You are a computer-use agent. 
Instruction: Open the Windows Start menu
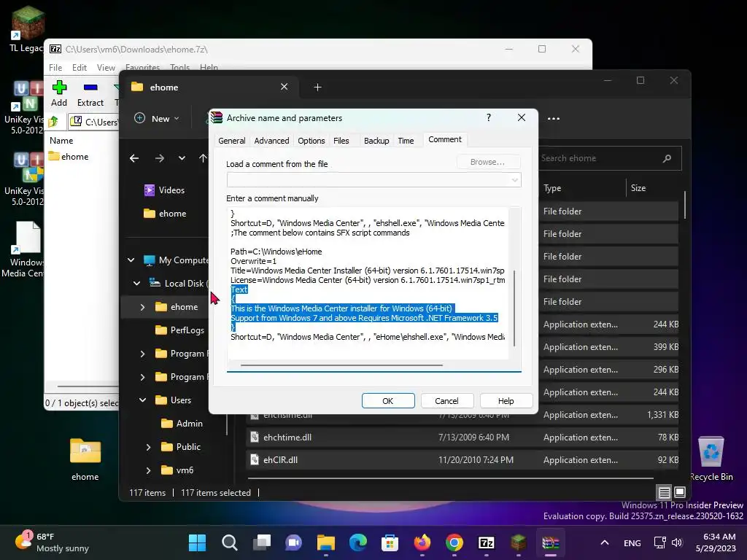197,542
